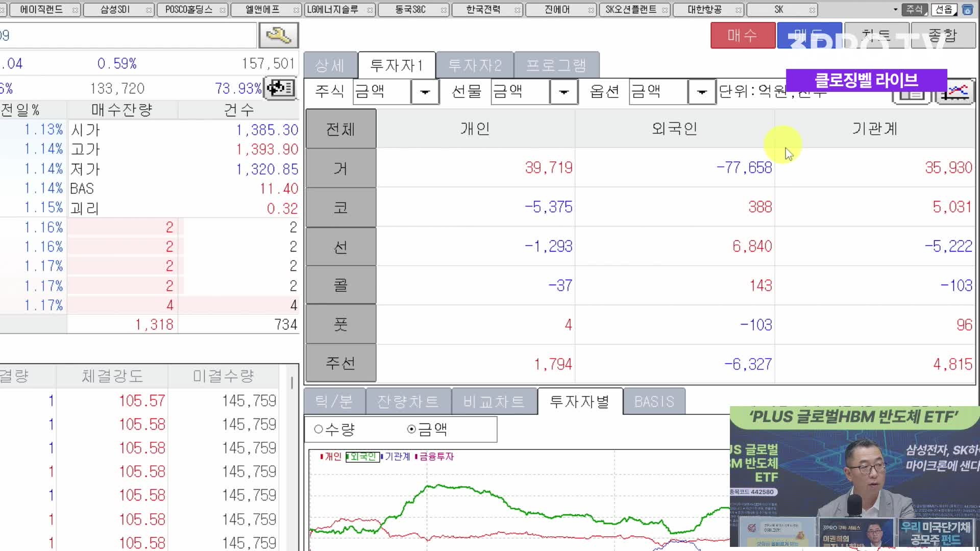Close the 엘앤에프 stock tab
This screenshot has width=980, height=551.
[x=296, y=10]
